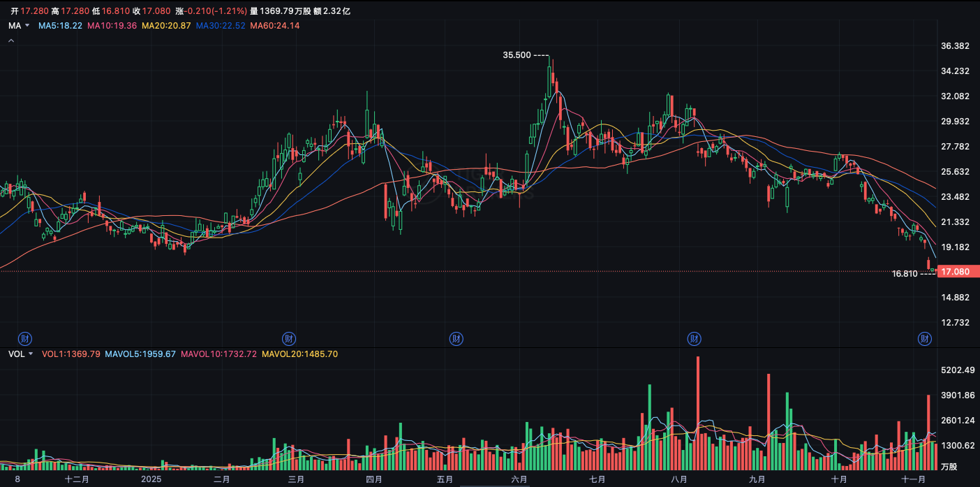Click the MAVOL5 volume average label
The width and height of the screenshot is (980, 487).
coord(140,354)
